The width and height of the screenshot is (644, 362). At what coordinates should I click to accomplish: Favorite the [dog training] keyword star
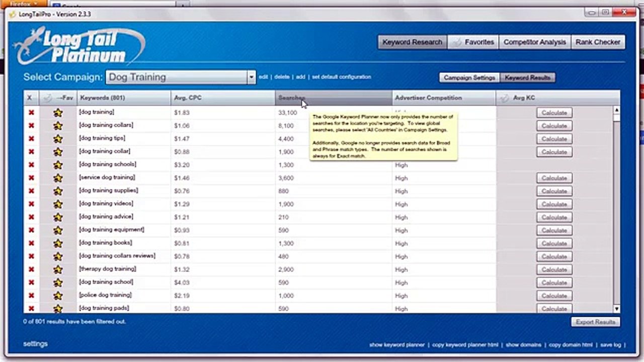pos(58,113)
